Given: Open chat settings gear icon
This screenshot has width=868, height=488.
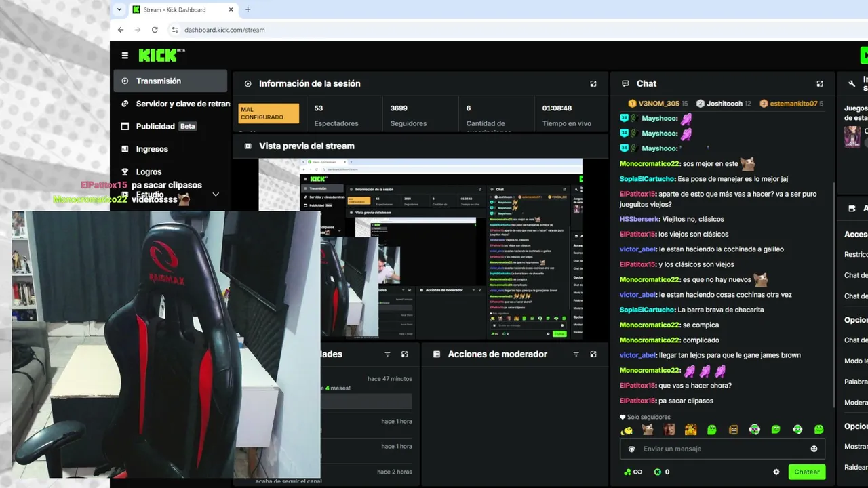Looking at the screenshot, I should pos(776,472).
